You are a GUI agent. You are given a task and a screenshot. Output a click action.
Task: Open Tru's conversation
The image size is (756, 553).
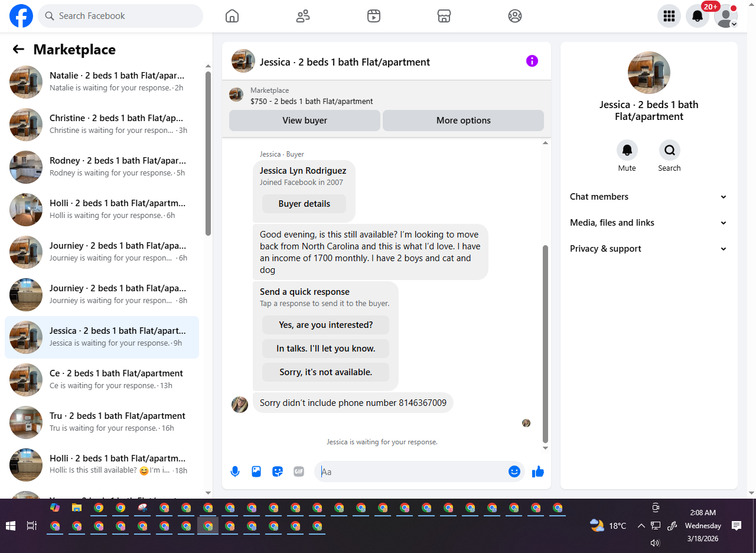[x=102, y=422]
